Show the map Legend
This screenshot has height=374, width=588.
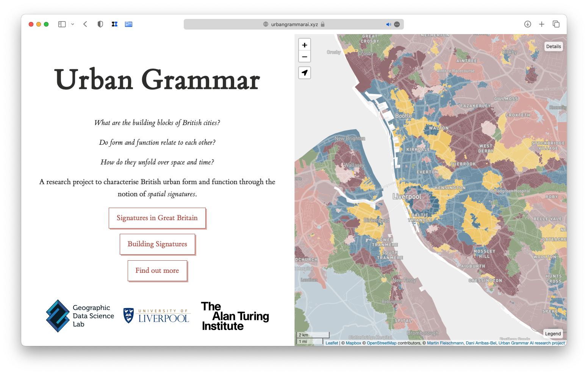coord(553,334)
